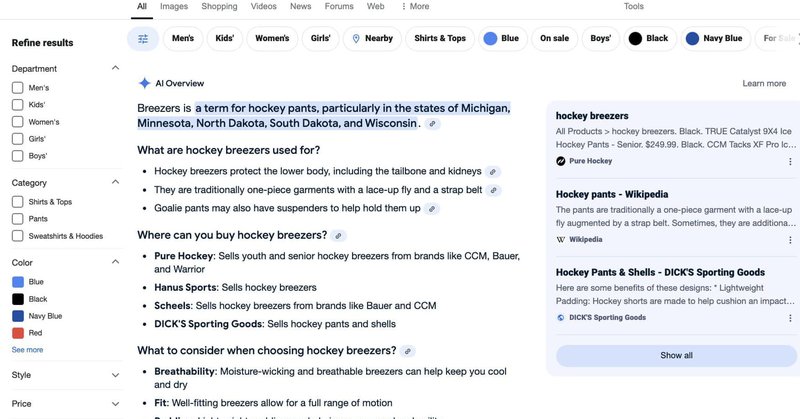Screen dimensions: 800x419
Task: Collapse the Category filter section
Action: click(x=115, y=182)
